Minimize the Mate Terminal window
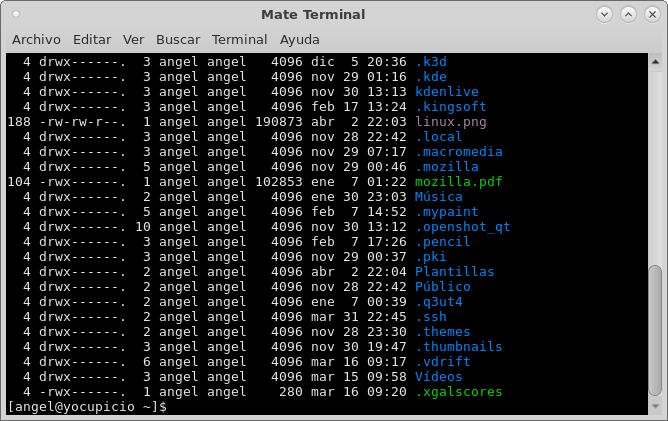 tap(604, 14)
